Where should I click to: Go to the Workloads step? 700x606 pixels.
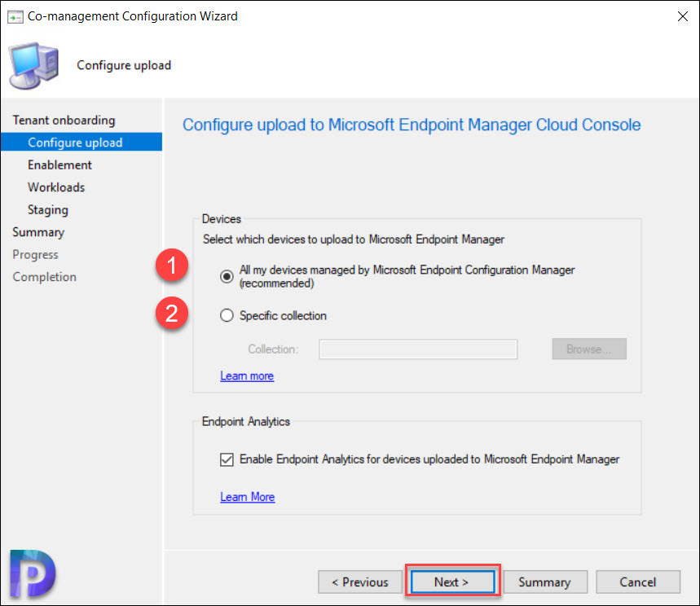click(x=56, y=187)
